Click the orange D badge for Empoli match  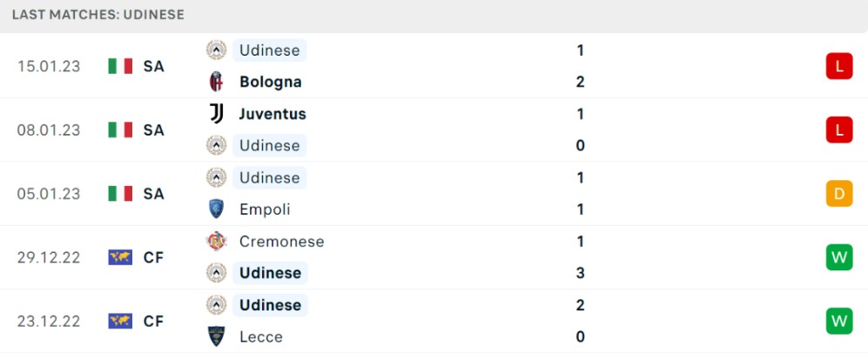point(839,194)
